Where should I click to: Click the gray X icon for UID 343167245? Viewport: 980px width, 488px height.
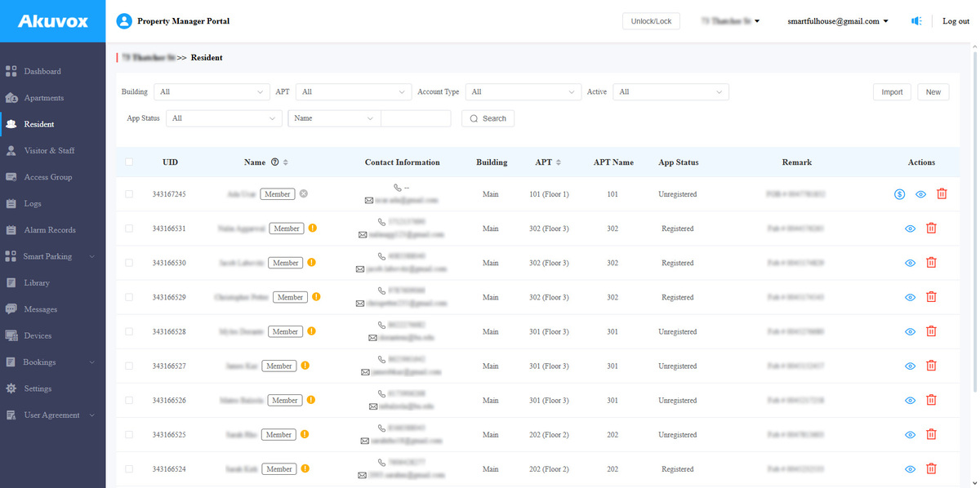coord(303,194)
